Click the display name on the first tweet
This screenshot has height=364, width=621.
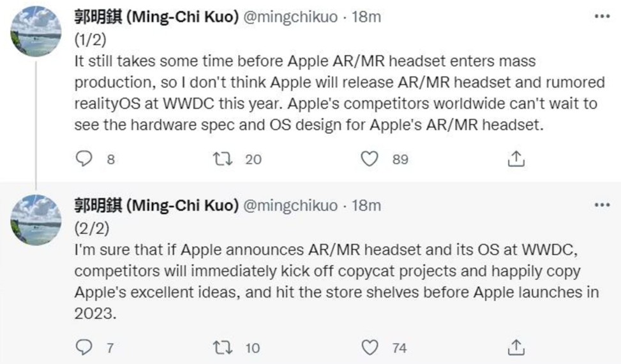pyautogui.click(x=156, y=17)
